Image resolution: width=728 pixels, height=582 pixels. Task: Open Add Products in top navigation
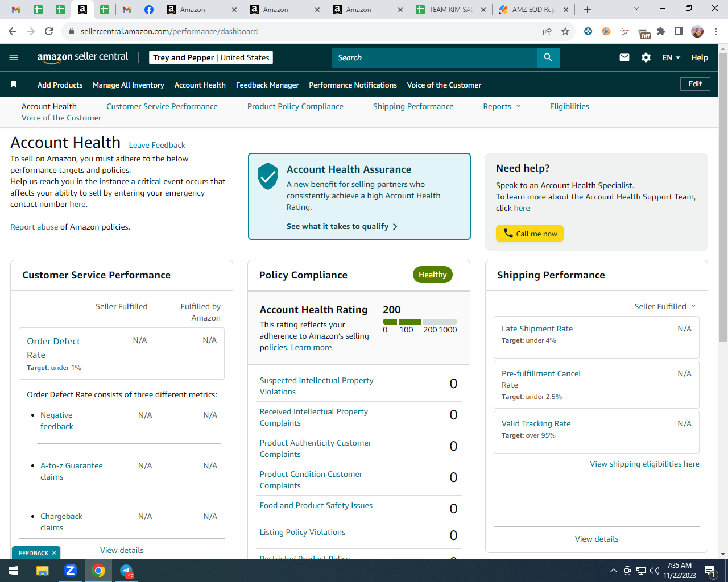click(60, 85)
